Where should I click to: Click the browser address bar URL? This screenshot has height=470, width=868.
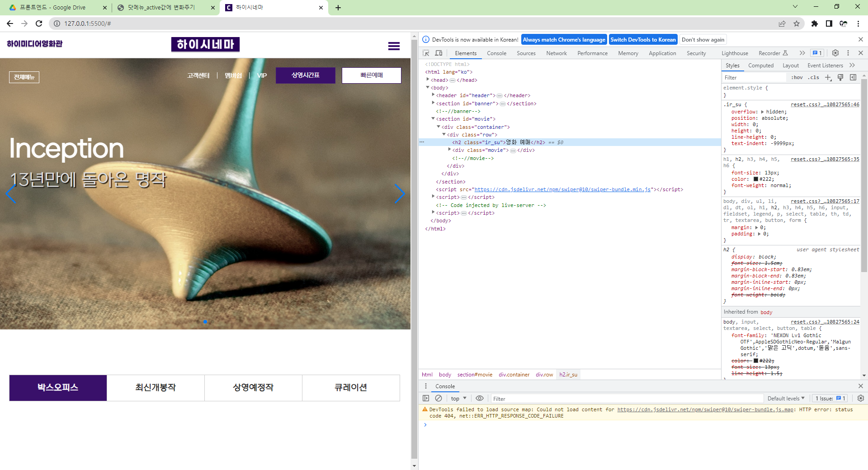[x=88, y=23]
